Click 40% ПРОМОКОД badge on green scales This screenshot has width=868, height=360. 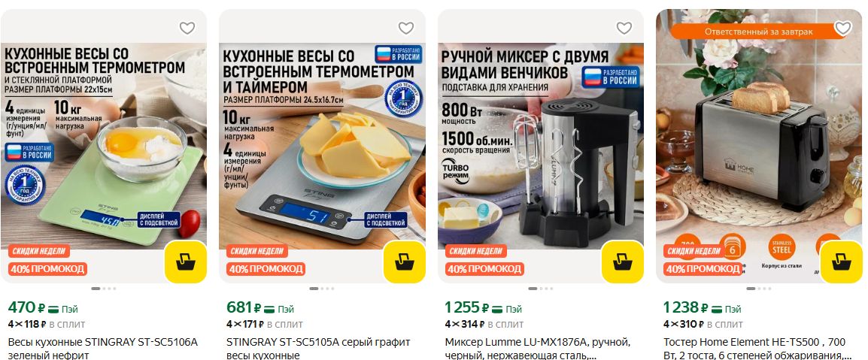47,269
